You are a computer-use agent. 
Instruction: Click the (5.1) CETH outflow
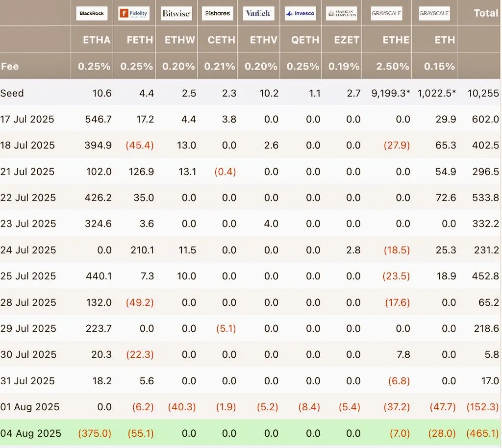pos(226,328)
